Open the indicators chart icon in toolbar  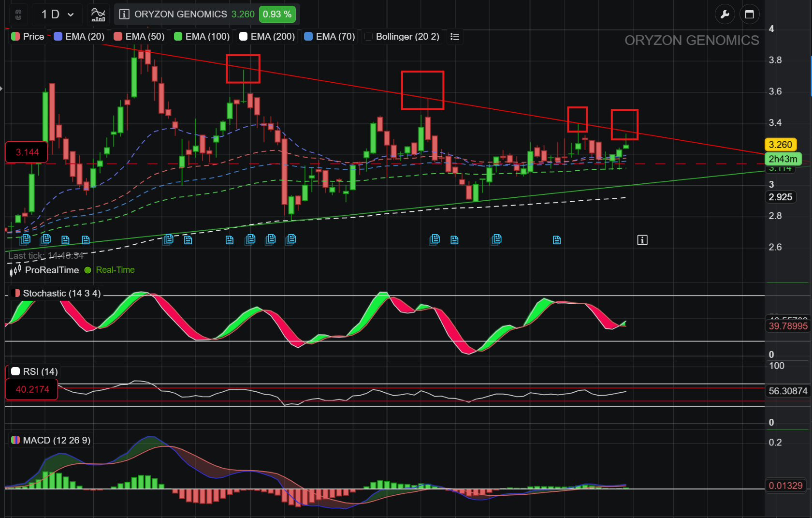(98, 15)
